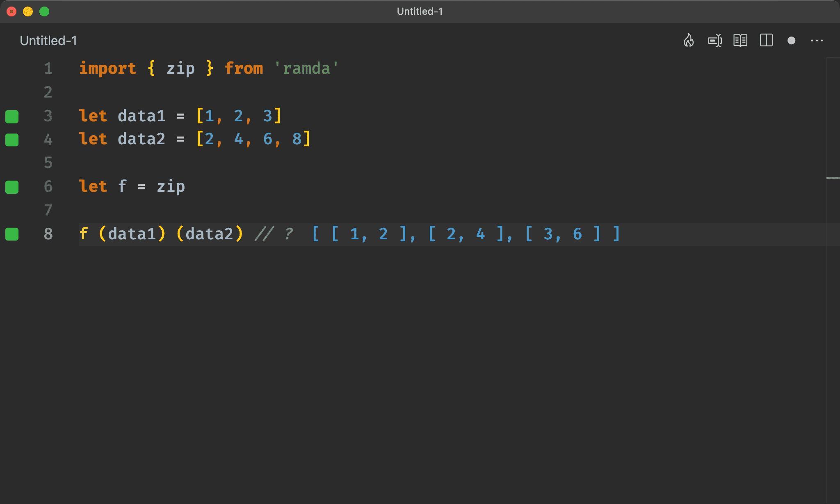Click line number 8 in the gutter
The image size is (840, 504).
tap(48, 234)
